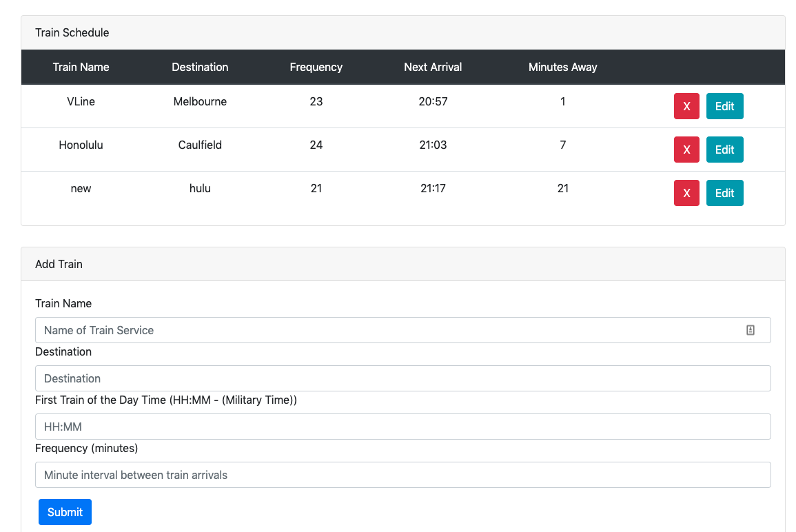
Task: Edit the Honolulu train entry
Action: [x=724, y=150]
